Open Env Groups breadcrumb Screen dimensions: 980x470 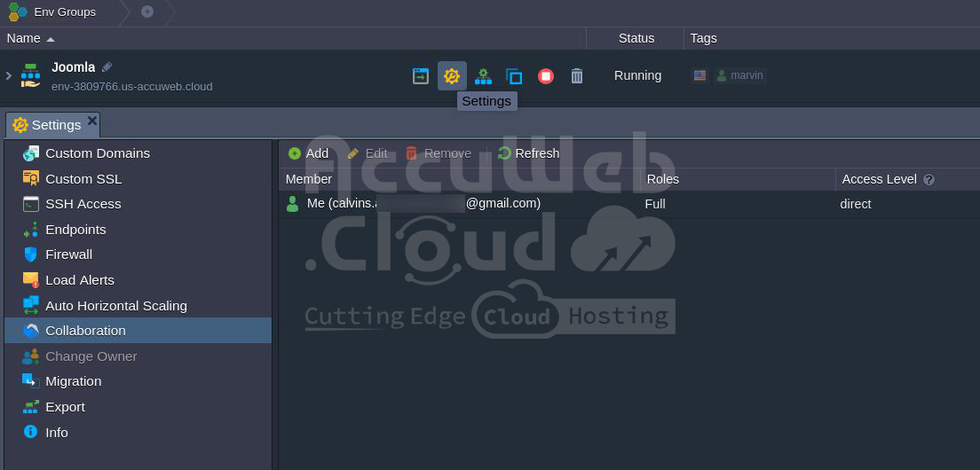click(x=64, y=12)
